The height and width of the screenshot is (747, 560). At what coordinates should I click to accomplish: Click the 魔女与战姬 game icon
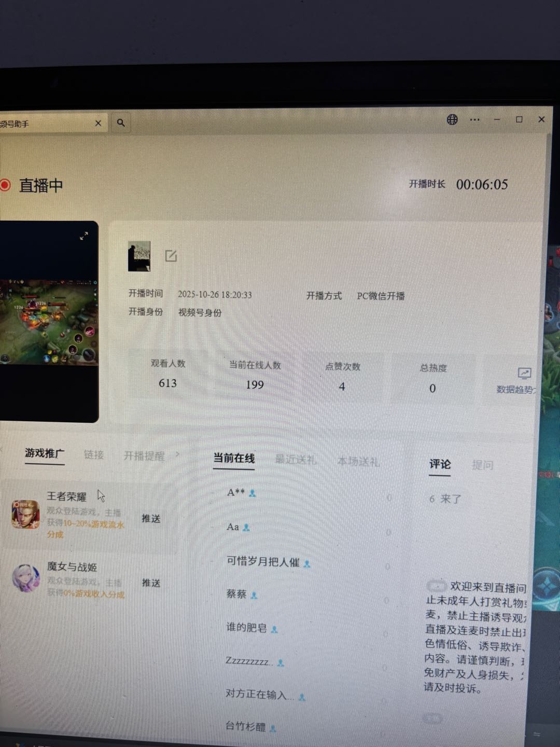coord(26,578)
